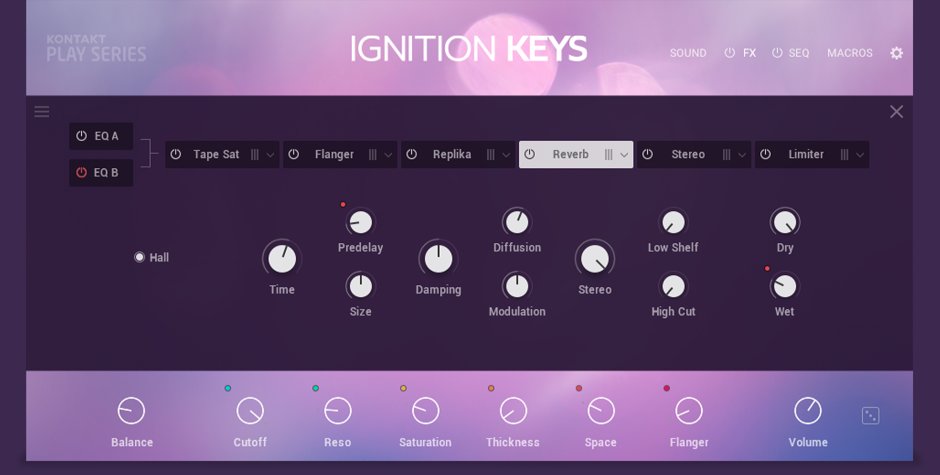Viewport: 940px width, 475px height.
Task: Select the Reverb effect slot
Action: pos(576,154)
